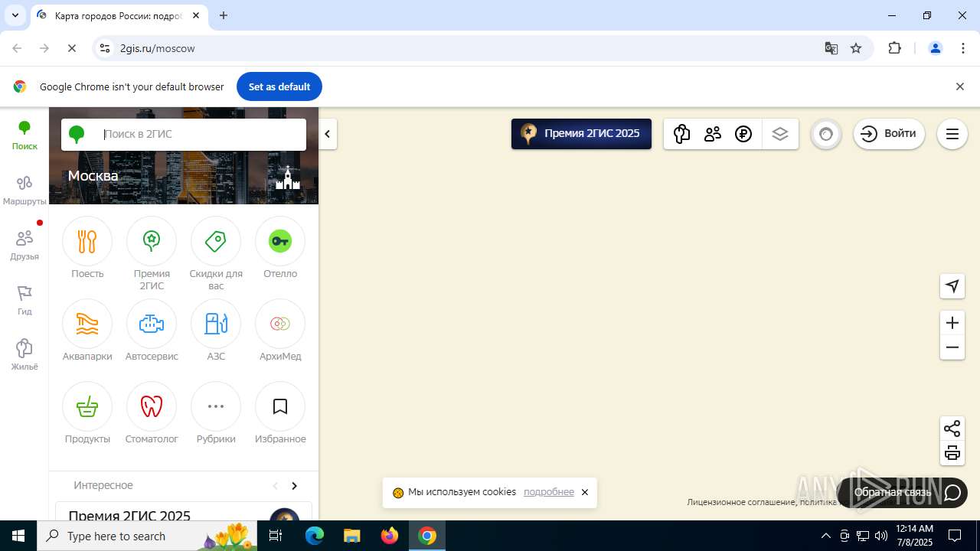Viewport: 980px width, 551px height.
Task: Bookmark this page star icon
Action: pyautogui.click(x=856, y=48)
